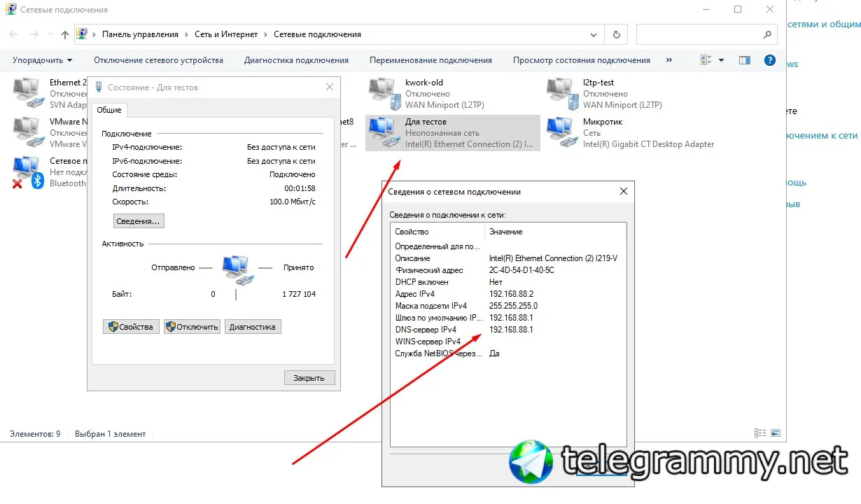The image size is (861, 504).
Task: Click the 255.255.255.0 value
Action: click(513, 306)
